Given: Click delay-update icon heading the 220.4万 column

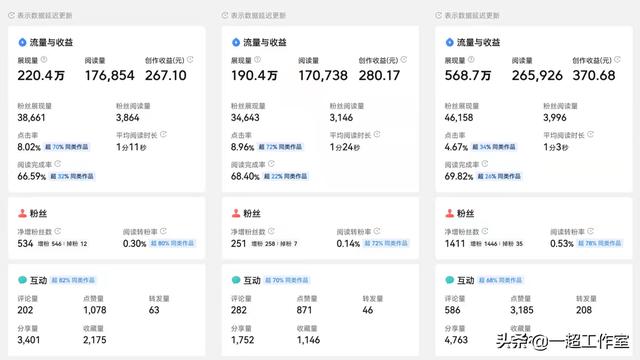Looking at the screenshot, I should (11, 16).
